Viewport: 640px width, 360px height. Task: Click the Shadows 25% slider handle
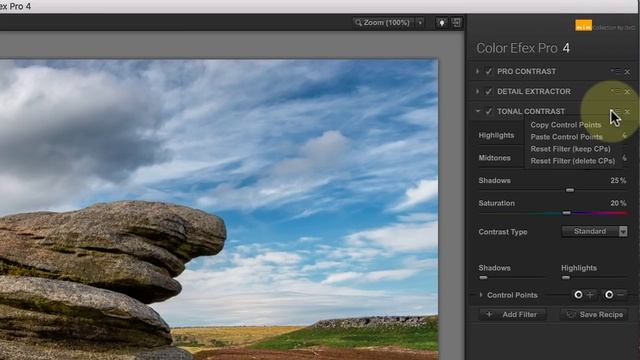click(x=570, y=190)
